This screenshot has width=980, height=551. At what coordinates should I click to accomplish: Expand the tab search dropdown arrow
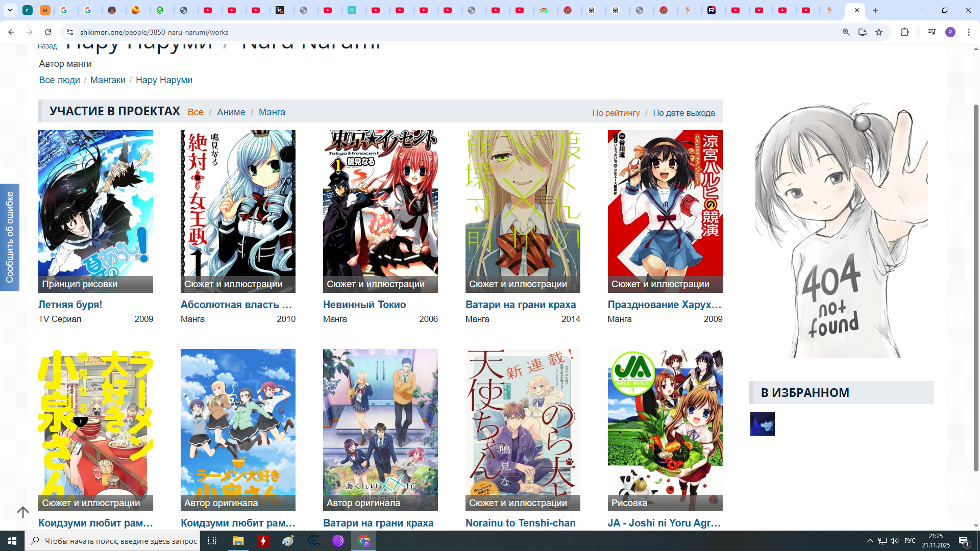[x=10, y=10]
